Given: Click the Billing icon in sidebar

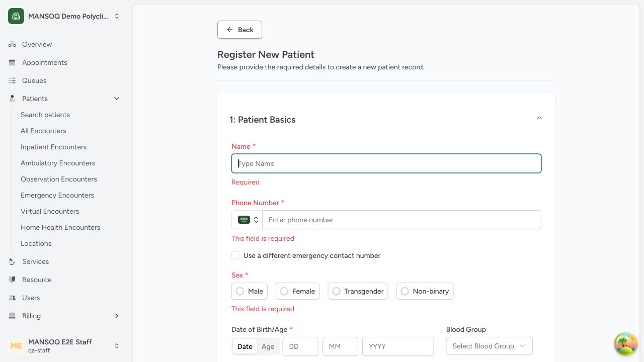Looking at the screenshot, I should coord(12,316).
